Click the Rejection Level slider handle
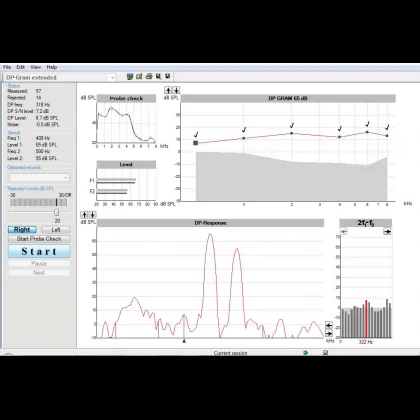Screen dimensions: 420x420 56,212
